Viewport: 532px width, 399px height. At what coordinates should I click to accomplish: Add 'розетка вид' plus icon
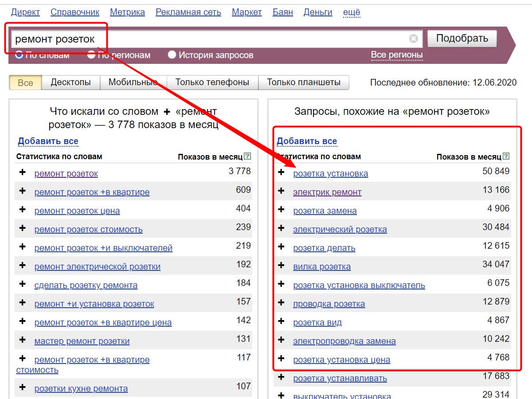(281, 321)
